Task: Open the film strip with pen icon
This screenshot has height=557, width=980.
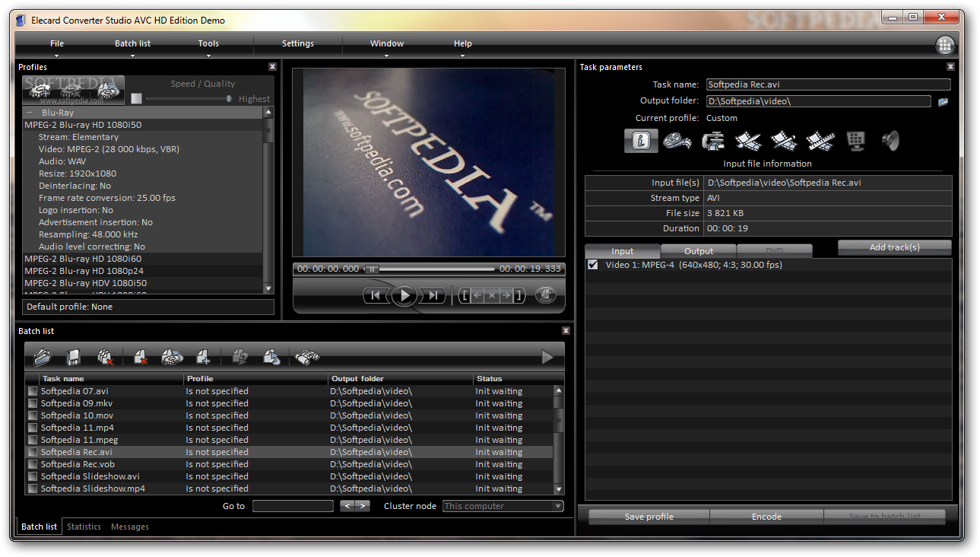Action: 784,141
